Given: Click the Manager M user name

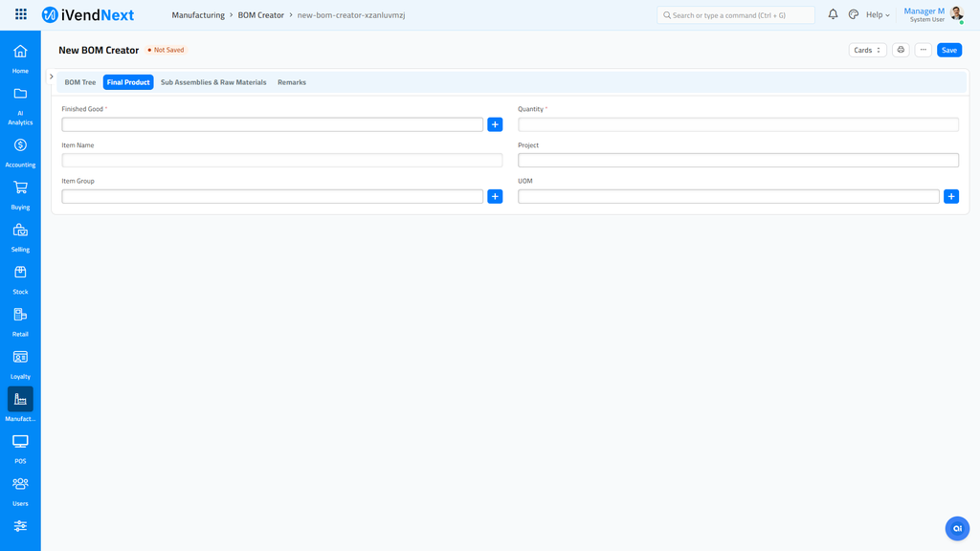Looking at the screenshot, I should pos(924,11).
